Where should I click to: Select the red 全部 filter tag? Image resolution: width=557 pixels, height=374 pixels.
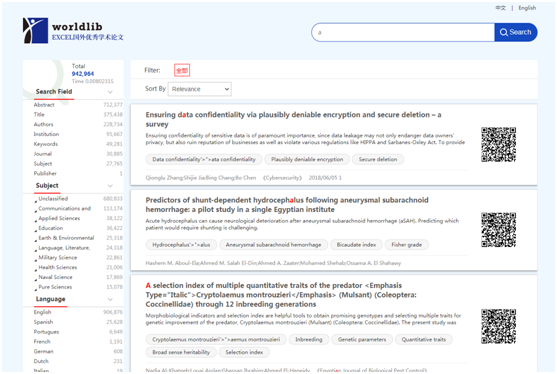tap(182, 70)
